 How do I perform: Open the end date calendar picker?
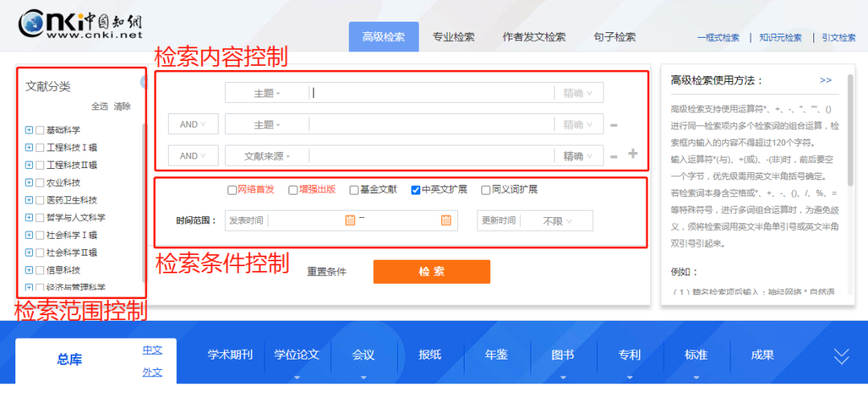click(x=445, y=220)
